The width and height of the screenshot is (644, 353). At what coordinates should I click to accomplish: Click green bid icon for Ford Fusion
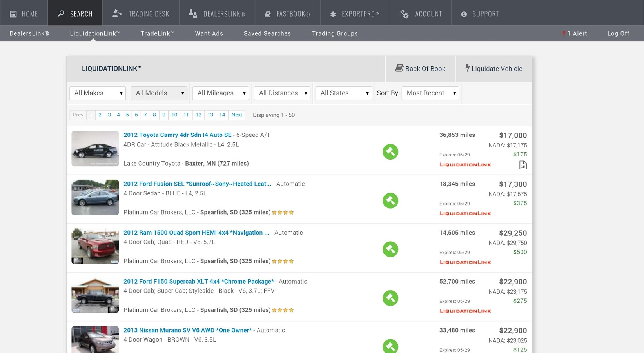point(390,200)
